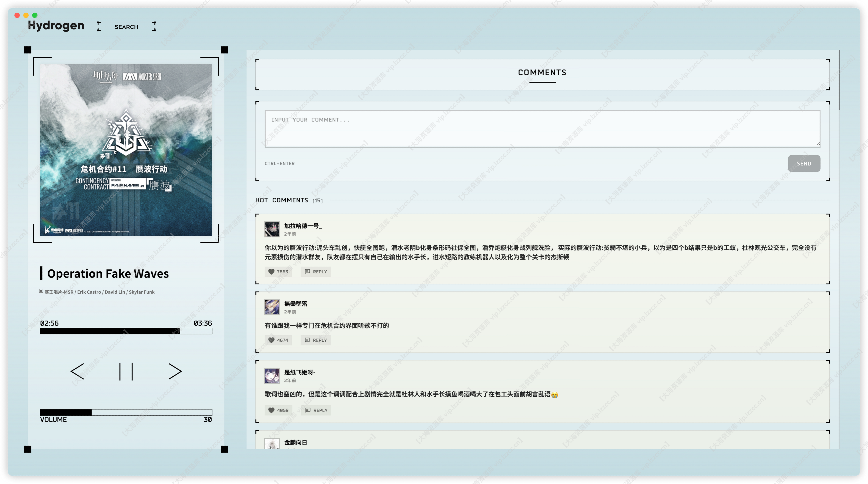Select the Comments tab

(x=542, y=73)
